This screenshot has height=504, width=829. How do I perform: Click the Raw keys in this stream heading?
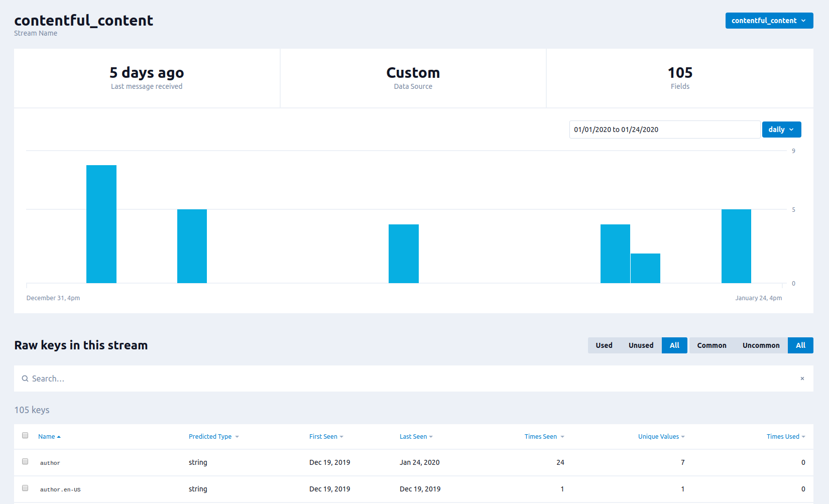point(81,345)
